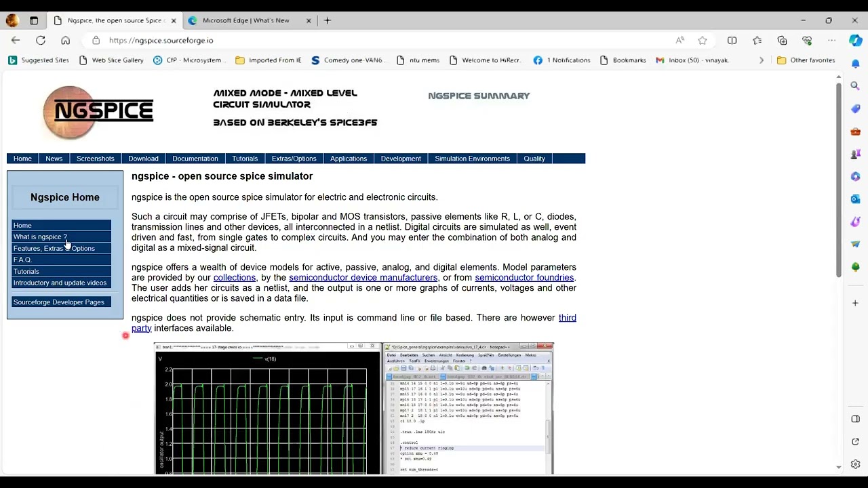
Task: Open the sidebar Designer icon
Action: pos(855,222)
